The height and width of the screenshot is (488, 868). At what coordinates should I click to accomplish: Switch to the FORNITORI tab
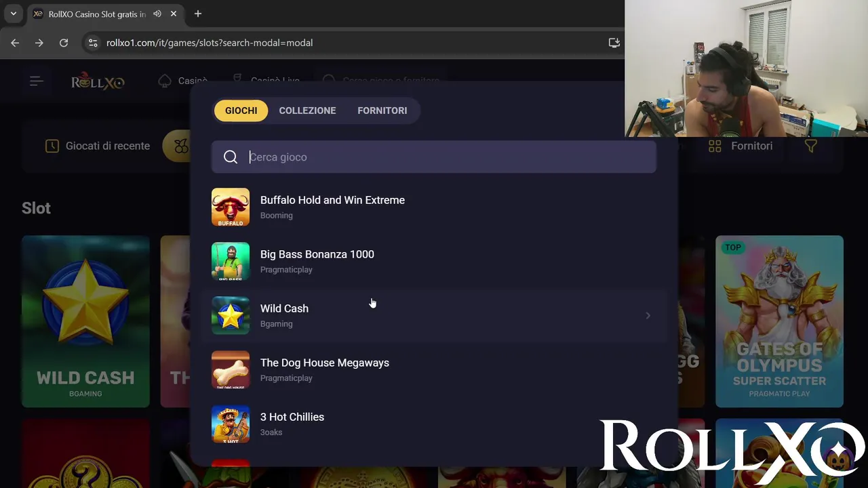tap(382, 110)
